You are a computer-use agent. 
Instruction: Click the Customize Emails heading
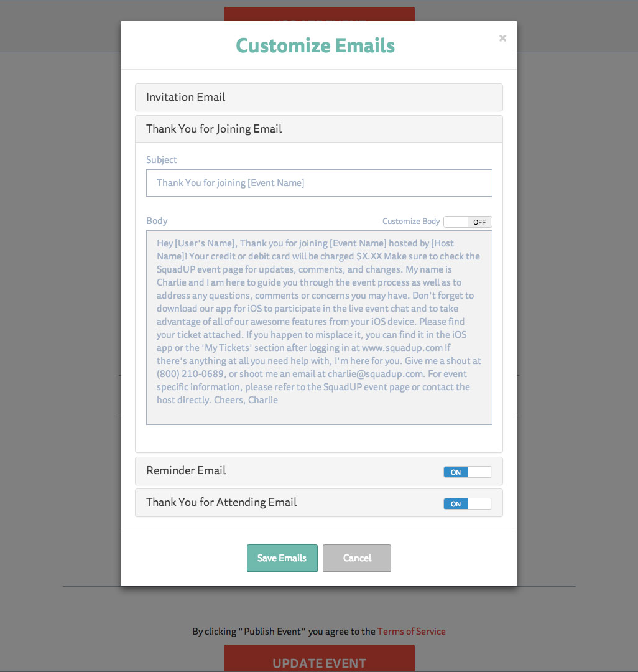coord(315,45)
